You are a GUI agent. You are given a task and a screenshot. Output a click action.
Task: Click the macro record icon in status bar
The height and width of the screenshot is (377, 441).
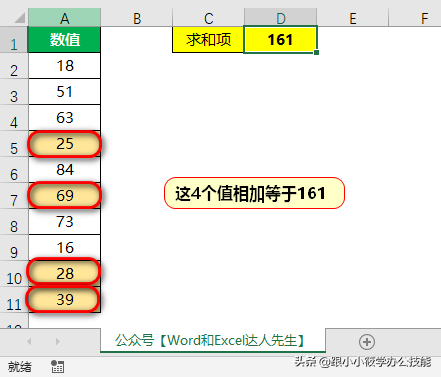pyautogui.click(x=57, y=367)
